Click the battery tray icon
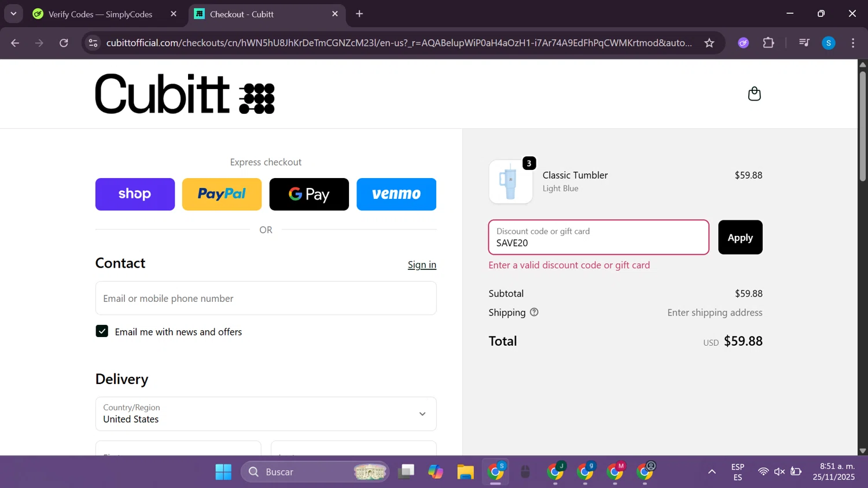This screenshot has width=868, height=488. (x=796, y=472)
